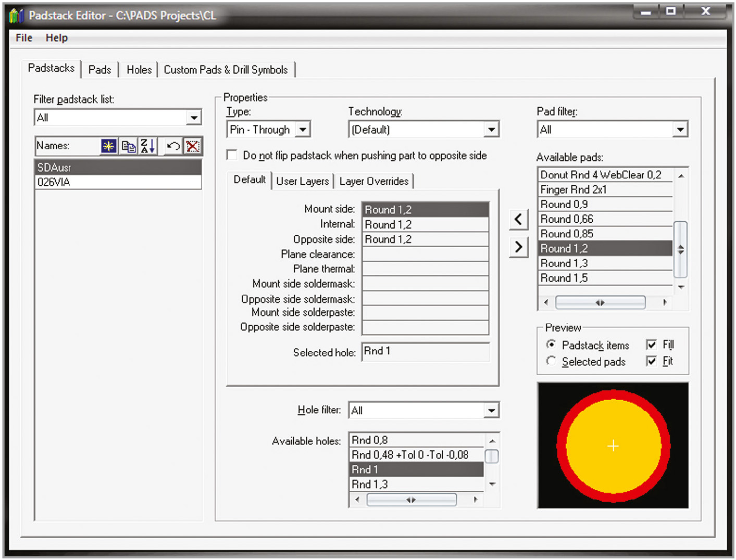Open the Hole filter dropdown
Image resolution: width=736 pixels, height=560 pixels.
click(491, 410)
